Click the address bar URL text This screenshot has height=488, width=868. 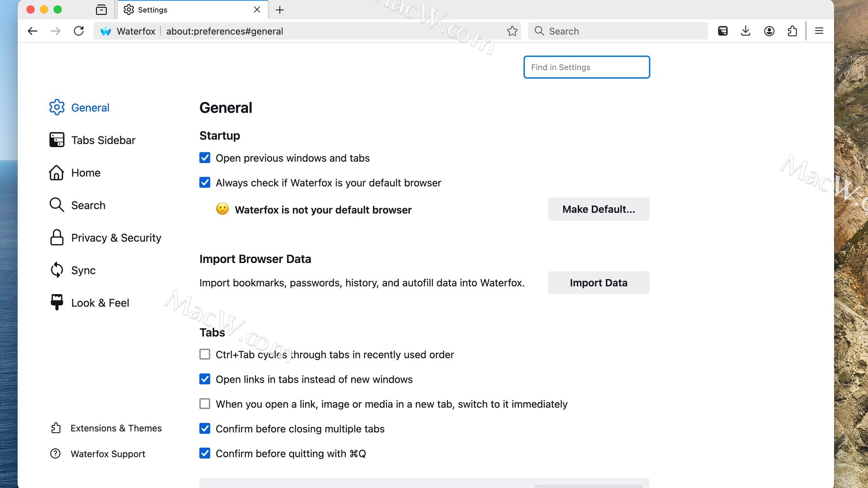pos(225,31)
